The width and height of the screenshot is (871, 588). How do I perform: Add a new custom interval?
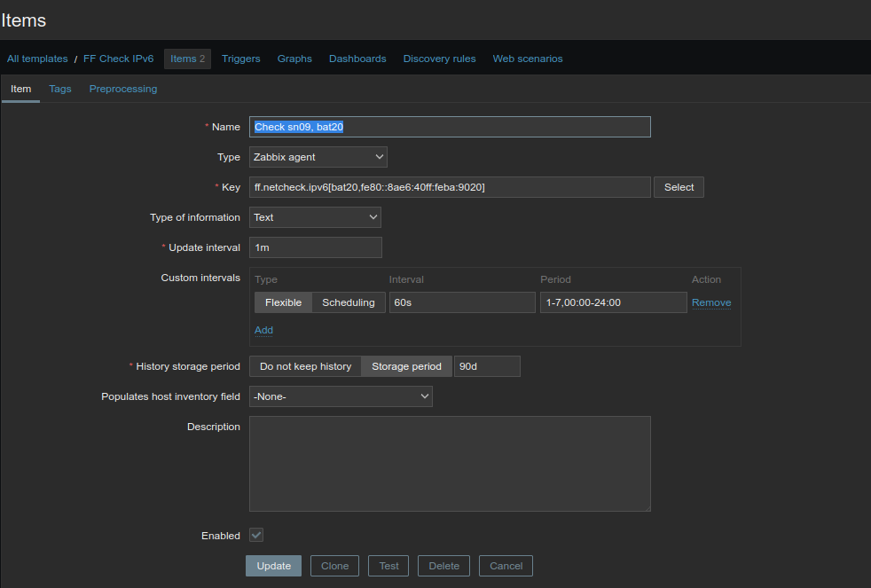[263, 330]
